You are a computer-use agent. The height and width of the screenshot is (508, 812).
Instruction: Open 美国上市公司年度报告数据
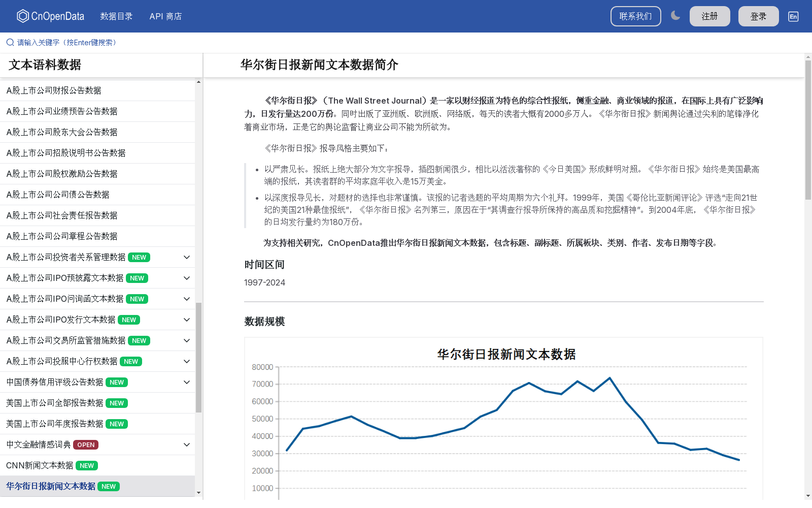pos(97,424)
